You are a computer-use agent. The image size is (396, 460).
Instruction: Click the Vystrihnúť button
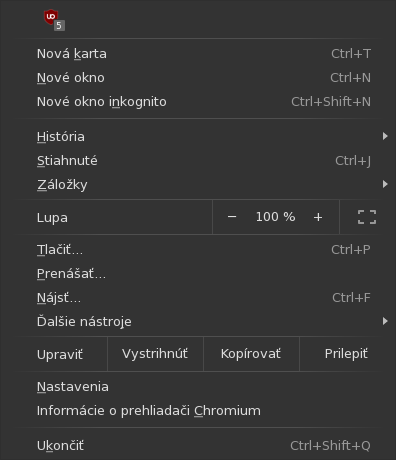point(155,354)
